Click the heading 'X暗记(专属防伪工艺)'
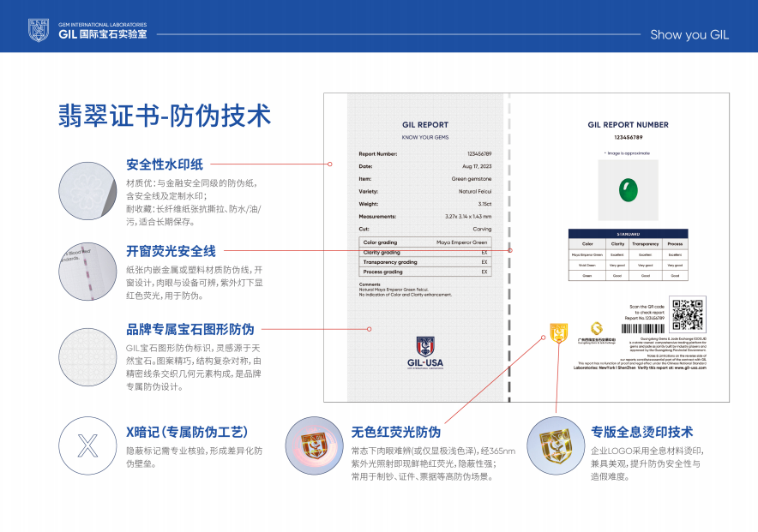Image resolution: width=758 pixels, height=532 pixels. point(187,432)
